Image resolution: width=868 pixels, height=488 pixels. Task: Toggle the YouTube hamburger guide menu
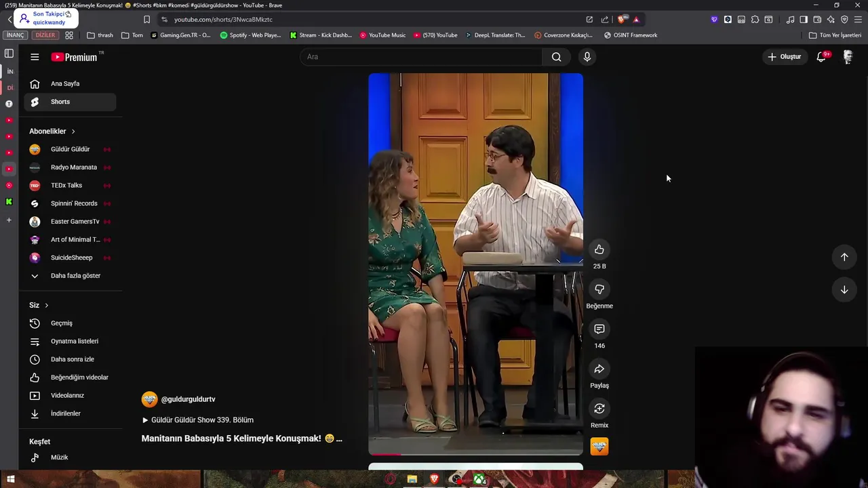(35, 57)
